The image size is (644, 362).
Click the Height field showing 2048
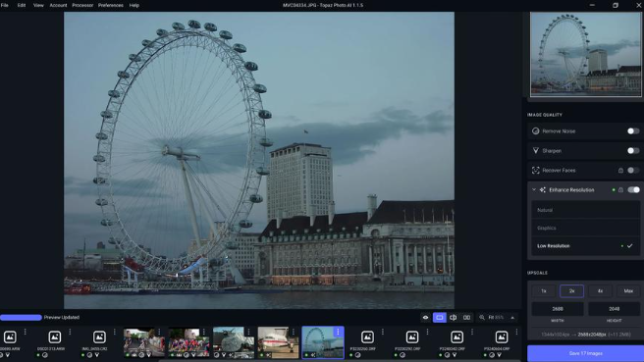[614, 309]
